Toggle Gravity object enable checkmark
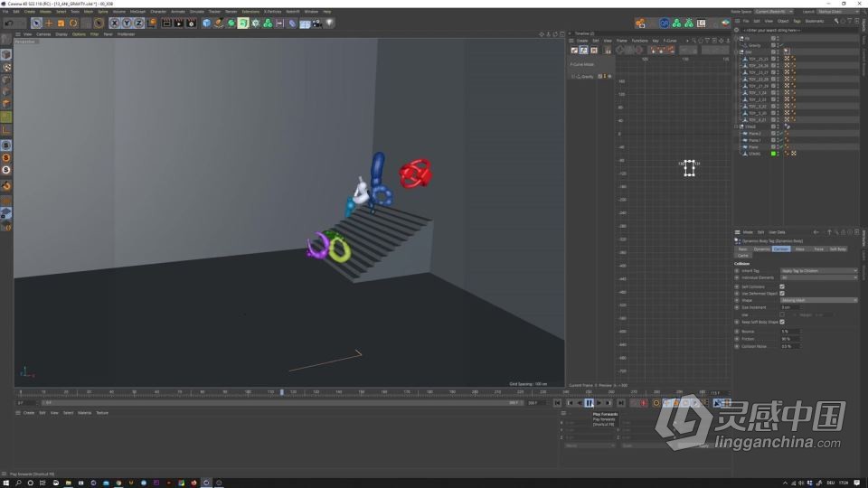Screen dimensions: 868x488 point(781,45)
